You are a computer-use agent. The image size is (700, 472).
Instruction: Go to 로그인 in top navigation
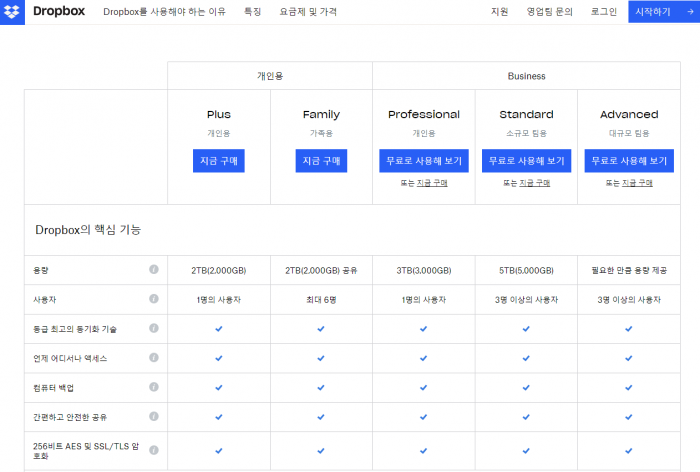[x=604, y=13]
